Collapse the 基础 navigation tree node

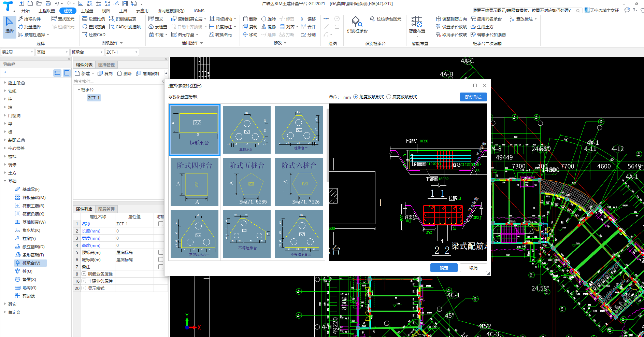[5, 181]
